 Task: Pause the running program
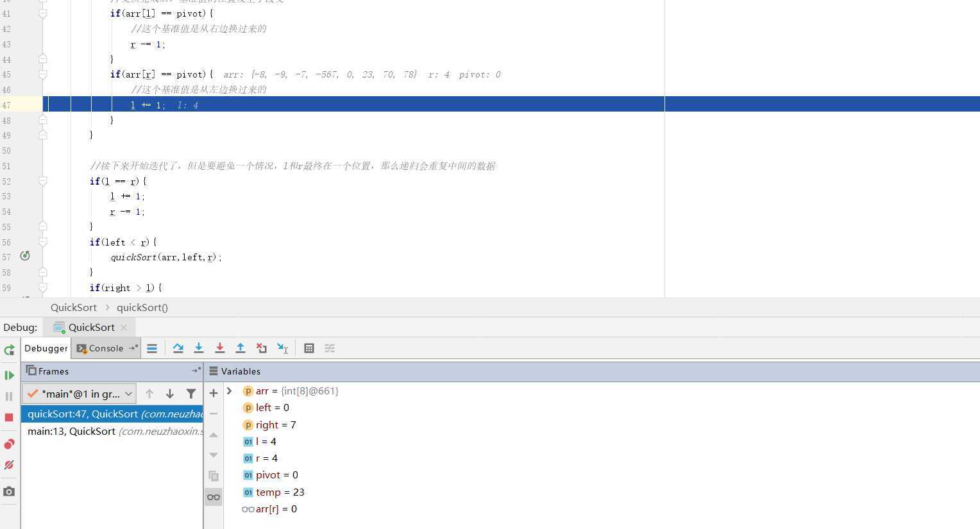9,396
